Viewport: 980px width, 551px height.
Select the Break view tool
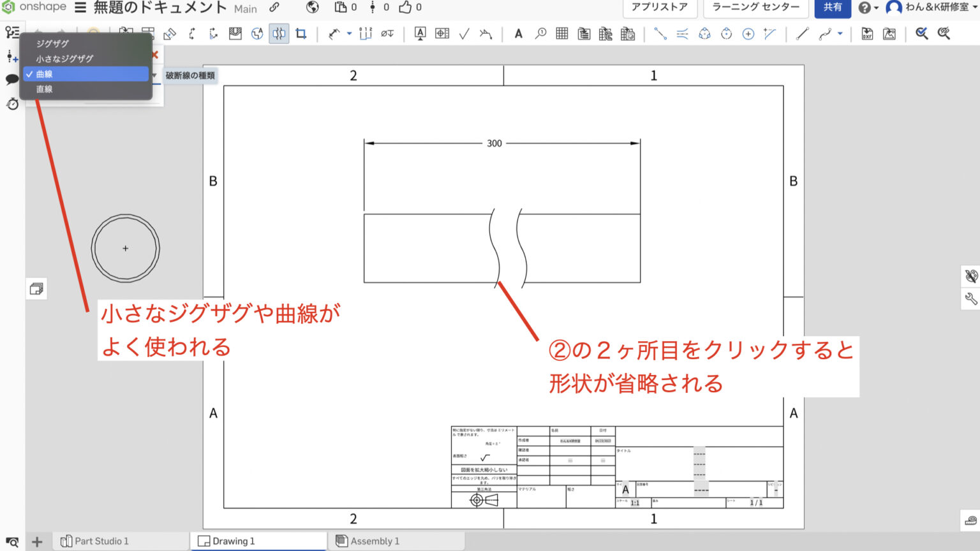click(279, 34)
